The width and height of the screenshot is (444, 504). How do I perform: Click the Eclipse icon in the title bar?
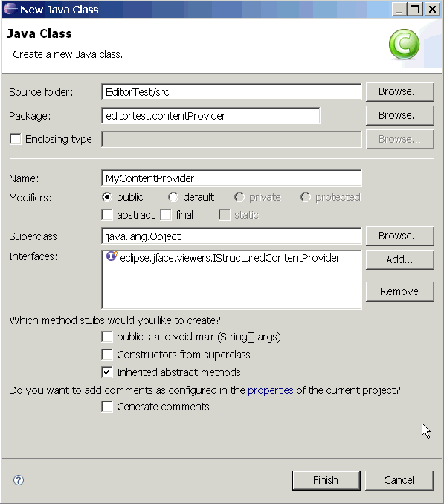[10, 9]
